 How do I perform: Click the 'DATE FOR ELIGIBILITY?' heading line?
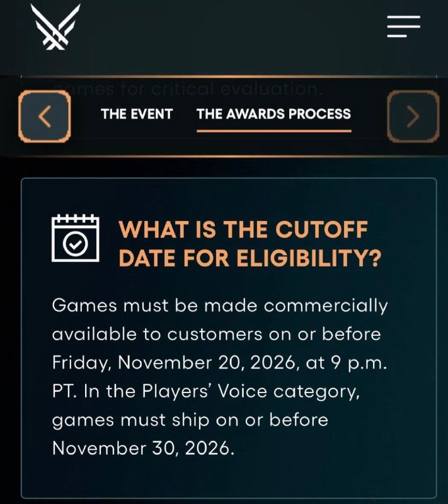[x=250, y=258]
